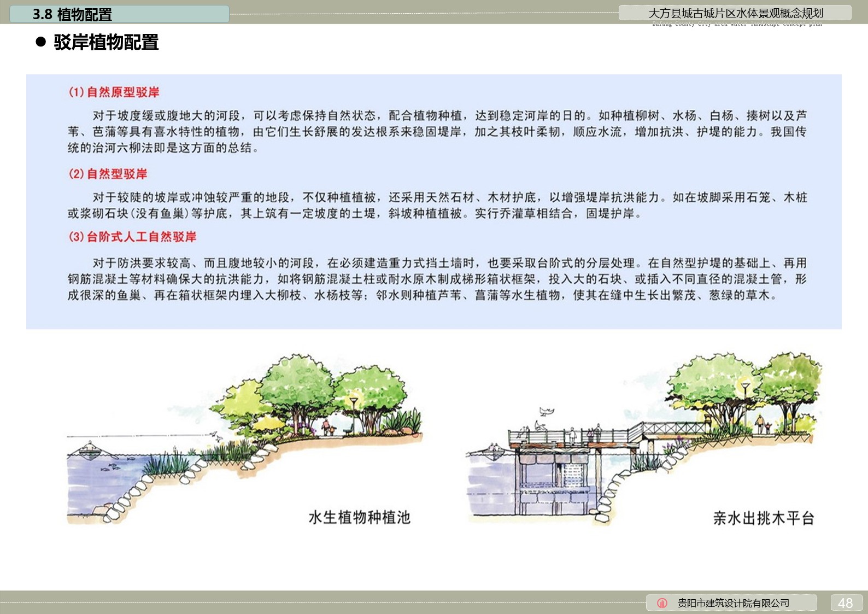Image resolution: width=868 pixels, height=614 pixels.
Task: Click the line ending '统的治河六柳法即是这方面的总结。'
Action: tap(163, 148)
